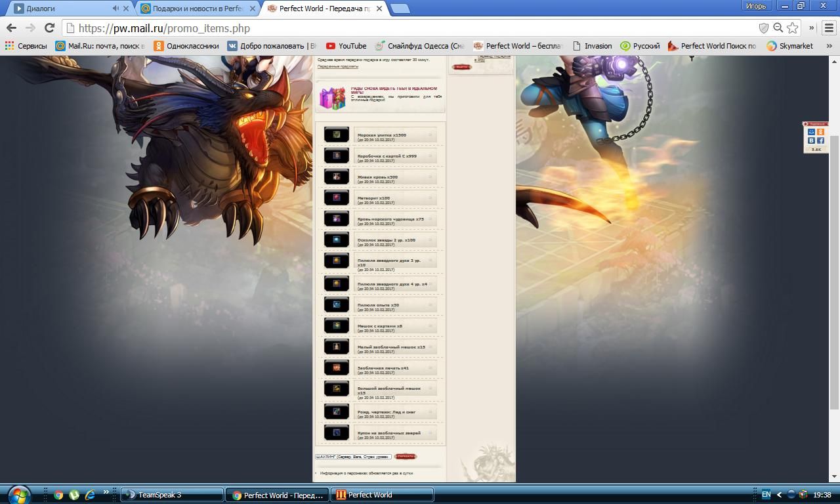Show hidden extensions next to the Chrome menu
This screenshot has height=504, width=840.
pyautogui.click(x=812, y=28)
